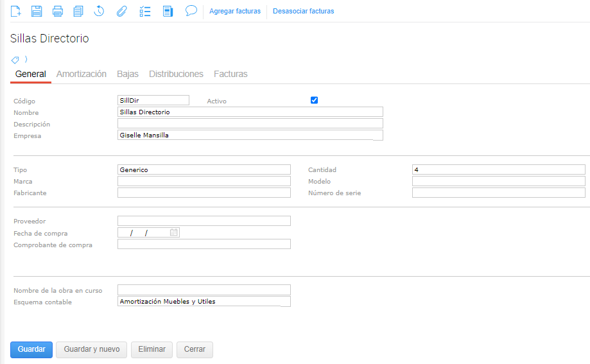Click the print icon in toolbar
The width and height of the screenshot is (590, 364).
point(58,11)
